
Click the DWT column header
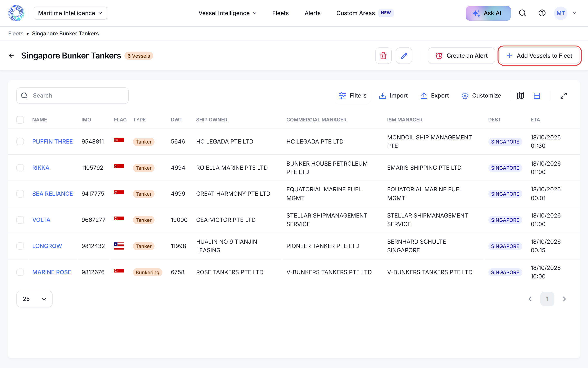(176, 120)
